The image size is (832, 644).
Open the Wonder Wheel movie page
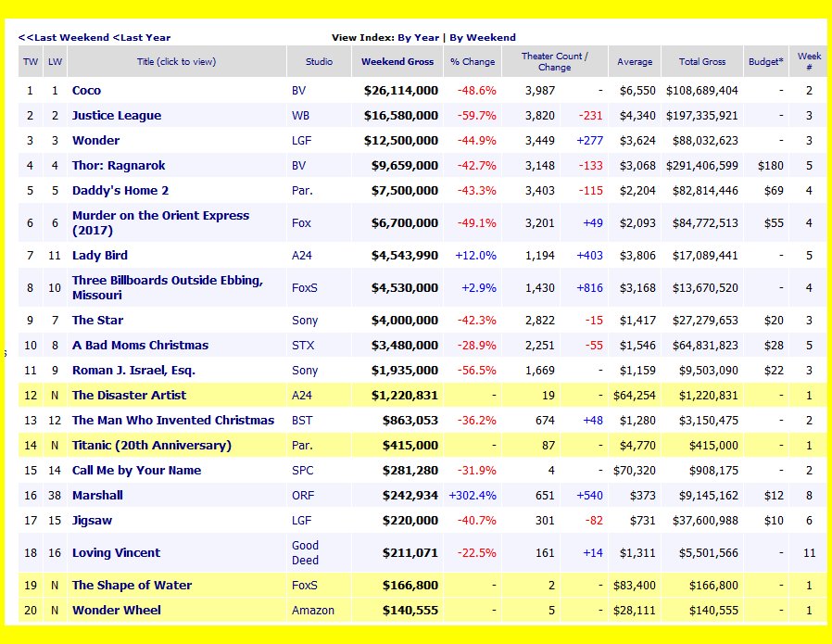click(117, 610)
